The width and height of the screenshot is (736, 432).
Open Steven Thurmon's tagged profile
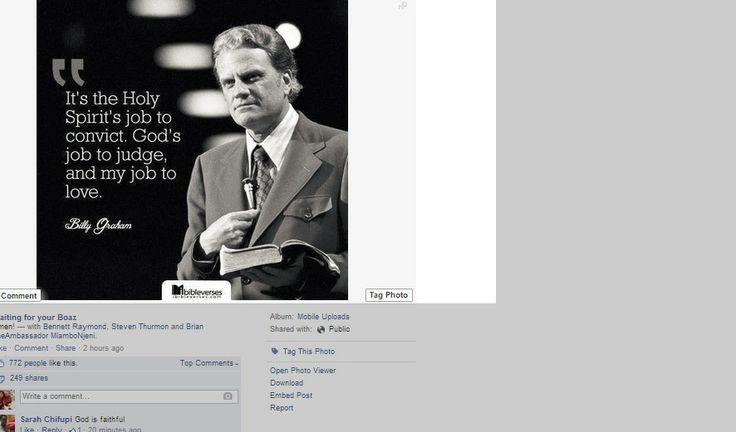[x=140, y=326]
